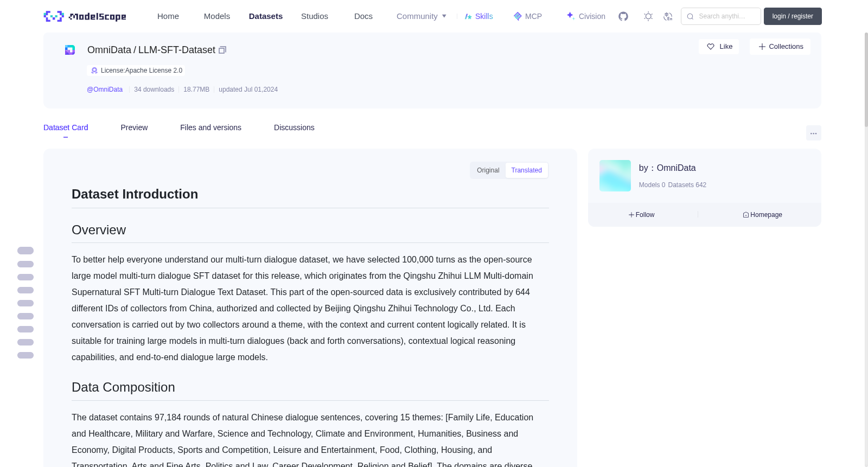Click the search magnifier icon

pyautogui.click(x=690, y=16)
